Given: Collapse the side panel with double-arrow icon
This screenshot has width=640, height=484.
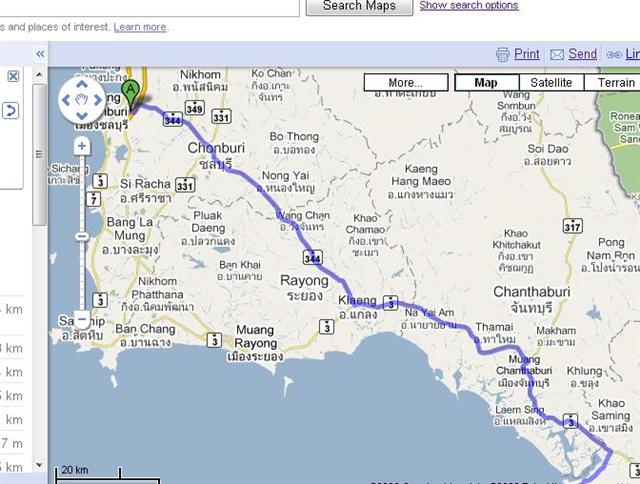Looking at the screenshot, I should pos(40,54).
